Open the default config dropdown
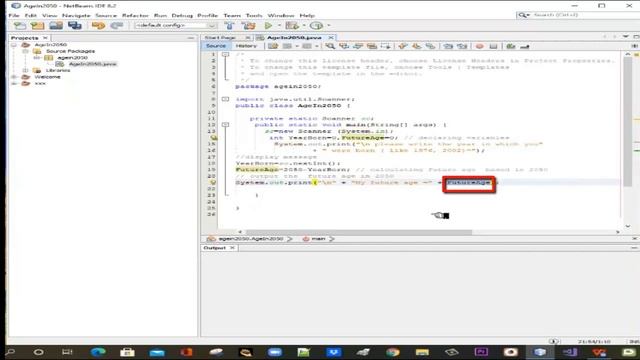Screen dimensions: 640x360 (x=176, y=25)
